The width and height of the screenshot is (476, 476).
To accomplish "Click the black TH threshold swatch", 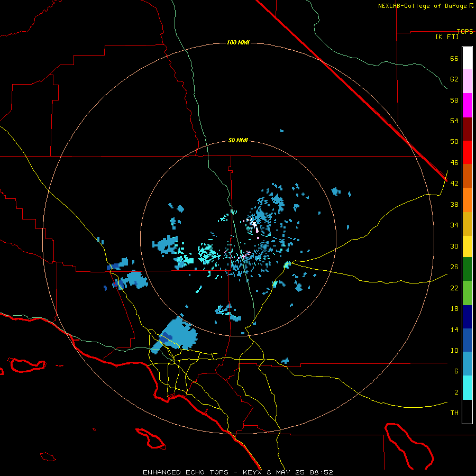I will click(x=467, y=411).
